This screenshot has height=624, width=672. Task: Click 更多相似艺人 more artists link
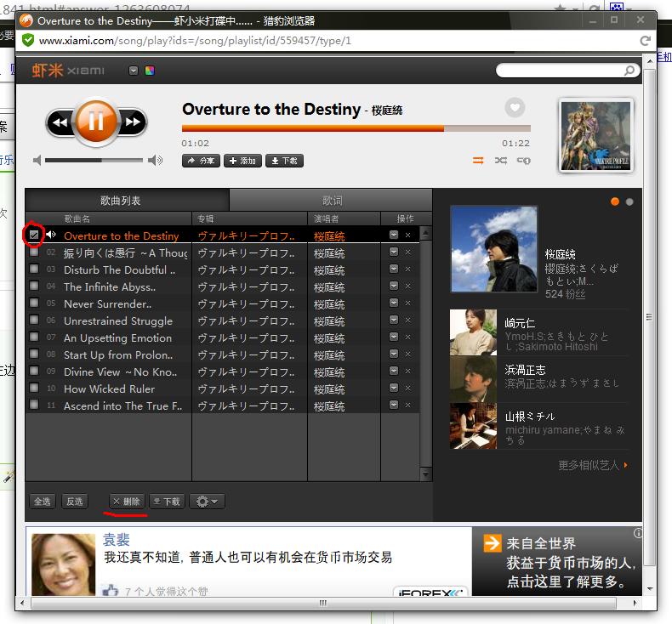(593, 465)
